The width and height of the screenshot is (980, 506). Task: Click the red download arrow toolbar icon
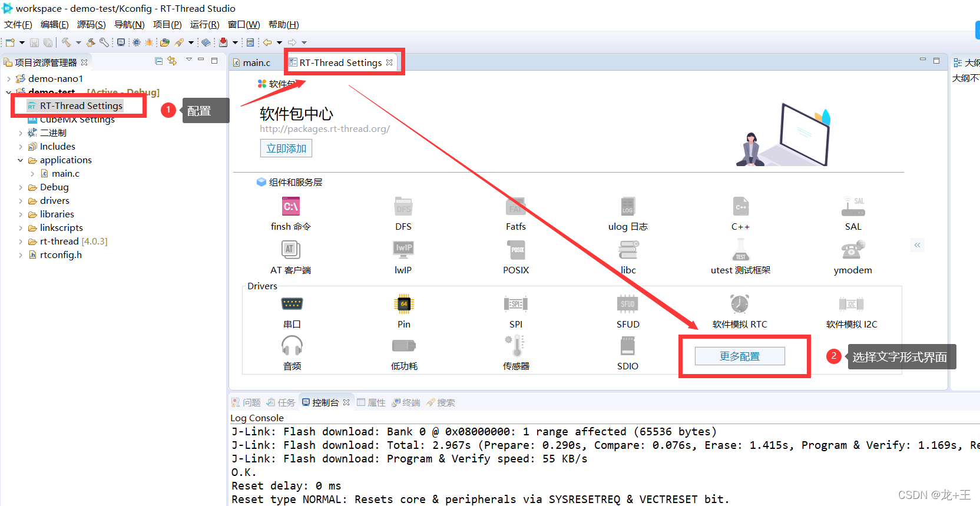click(x=223, y=42)
